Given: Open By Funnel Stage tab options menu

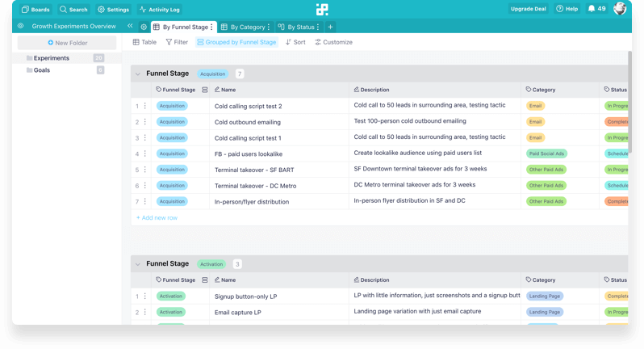Looking at the screenshot, I should 211,27.
